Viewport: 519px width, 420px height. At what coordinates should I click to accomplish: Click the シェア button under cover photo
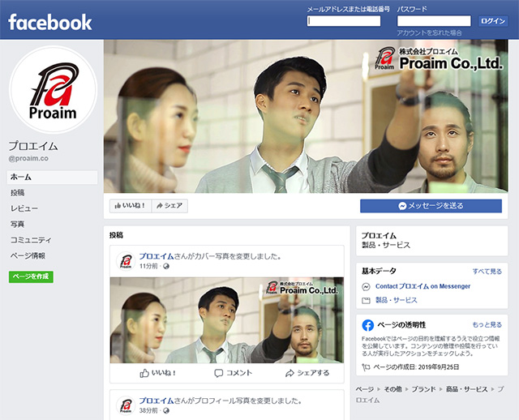169,206
